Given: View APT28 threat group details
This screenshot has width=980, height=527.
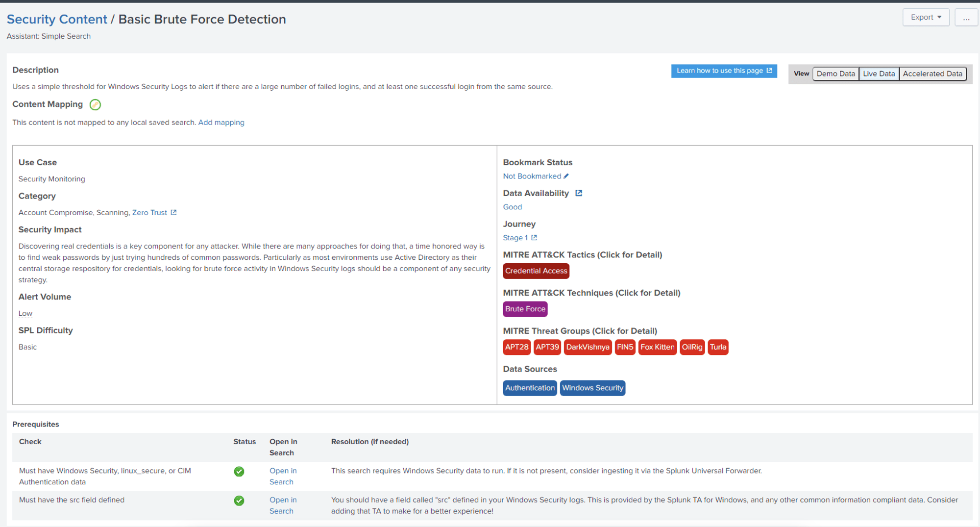Looking at the screenshot, I should (516, 347).
